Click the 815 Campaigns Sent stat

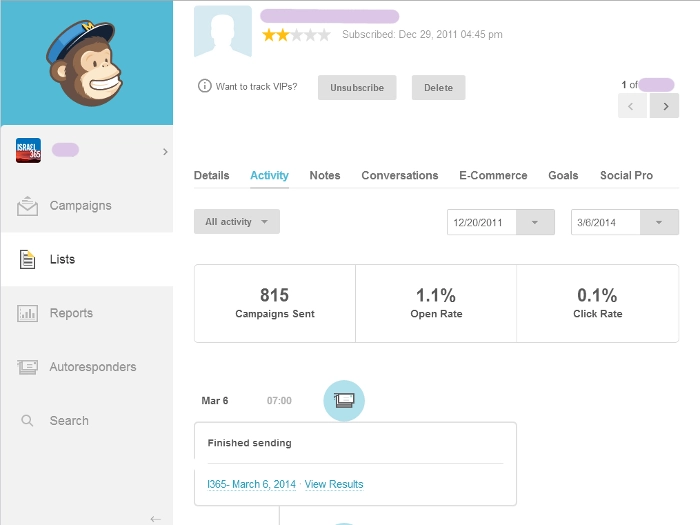pyautogui.click(x=275, y=304)
